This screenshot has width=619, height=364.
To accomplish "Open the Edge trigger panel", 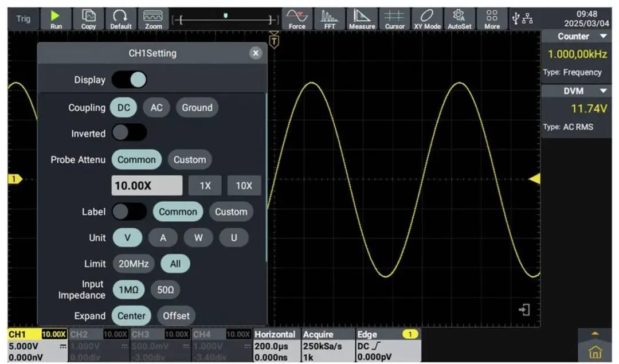I will click(388, 346).
